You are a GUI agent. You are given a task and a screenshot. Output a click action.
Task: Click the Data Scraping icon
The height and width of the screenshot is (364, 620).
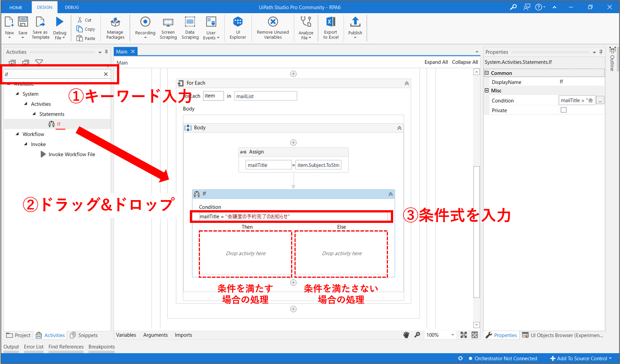point(190,22)
